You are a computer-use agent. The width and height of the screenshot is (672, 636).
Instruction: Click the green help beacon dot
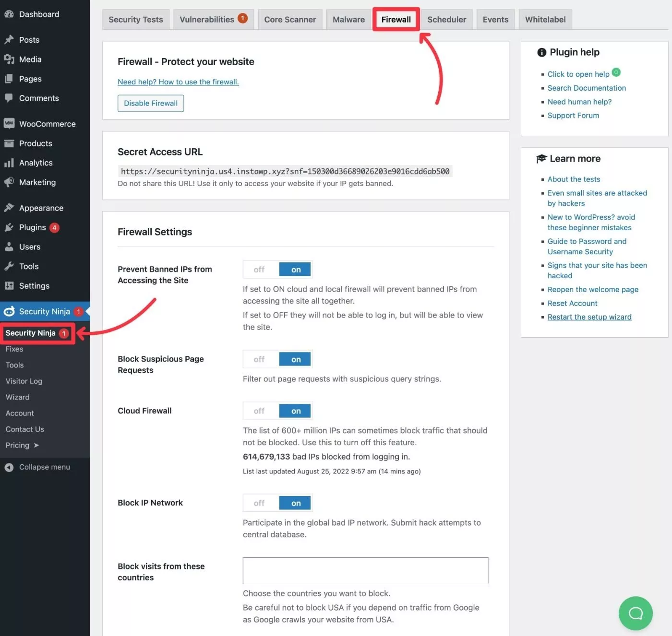616,72
